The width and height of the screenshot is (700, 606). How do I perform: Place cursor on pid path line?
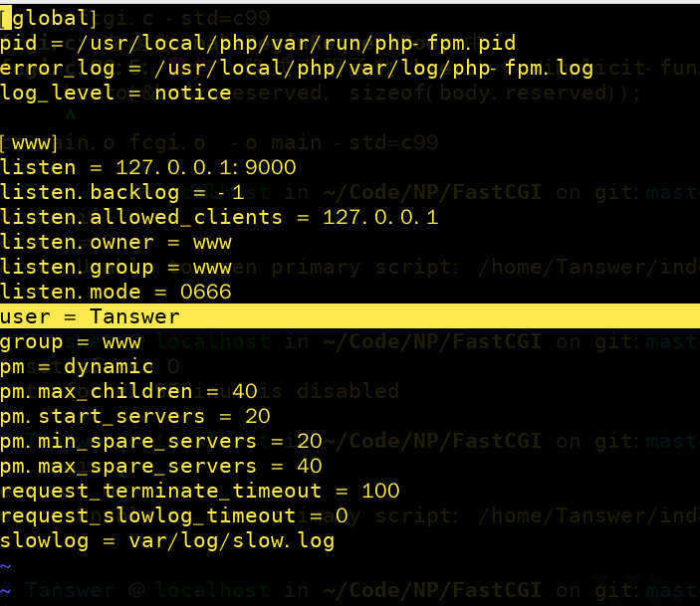coord(258,44)
